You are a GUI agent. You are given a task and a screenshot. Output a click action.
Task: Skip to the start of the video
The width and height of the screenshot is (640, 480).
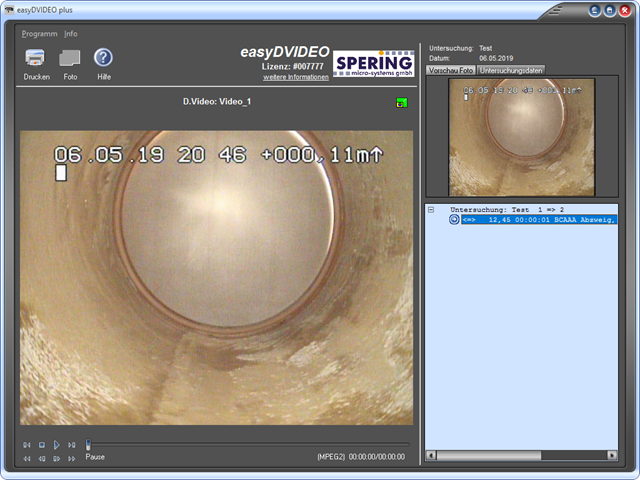click(x=27, y=444)
